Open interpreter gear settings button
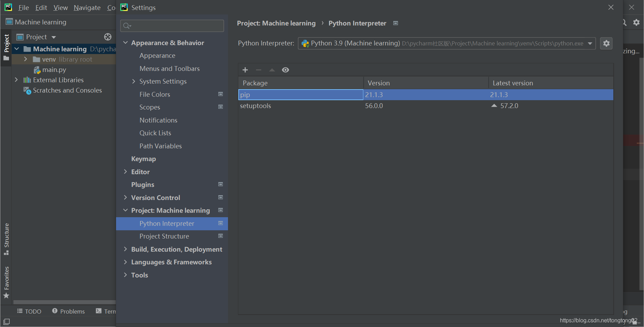 pyautogui.click(x=606, y=43)
